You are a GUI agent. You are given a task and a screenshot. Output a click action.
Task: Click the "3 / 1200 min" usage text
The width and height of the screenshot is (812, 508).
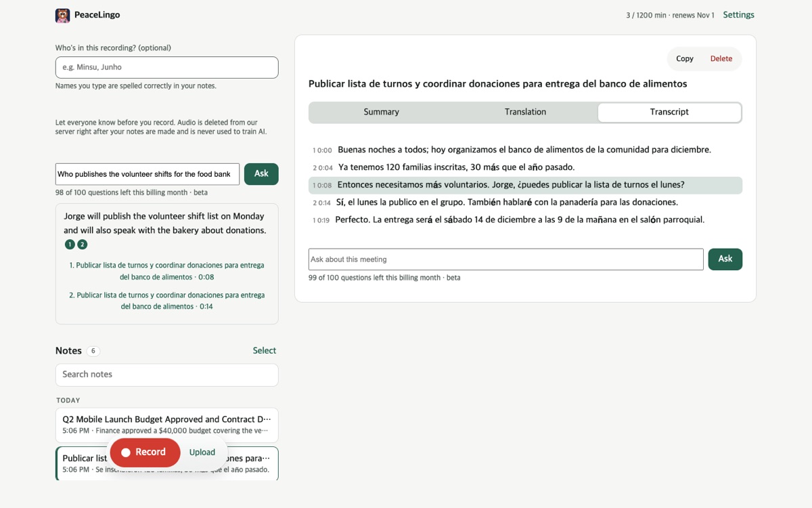click(x=670, y=15)
